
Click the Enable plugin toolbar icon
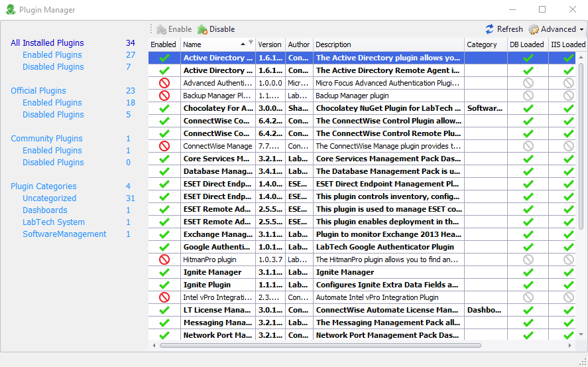coord(161,29)
